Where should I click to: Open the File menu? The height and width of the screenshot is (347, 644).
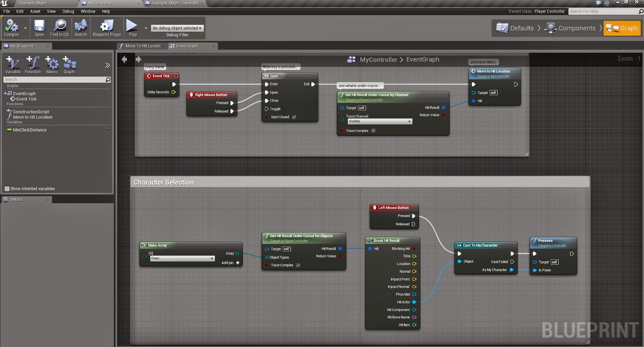pos(7,11)
